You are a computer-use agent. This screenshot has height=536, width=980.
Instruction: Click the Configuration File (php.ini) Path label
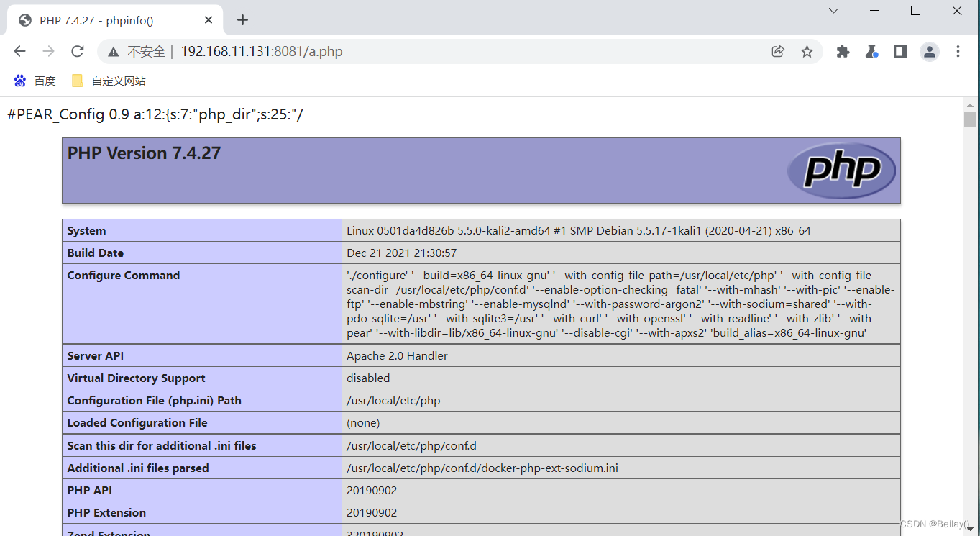tap(154, 401)
